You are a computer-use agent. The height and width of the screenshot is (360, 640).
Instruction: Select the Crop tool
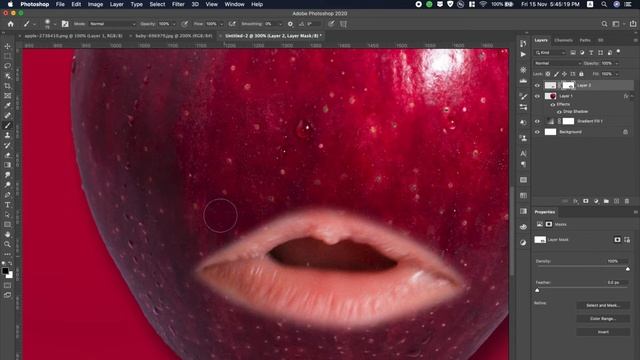7,86
